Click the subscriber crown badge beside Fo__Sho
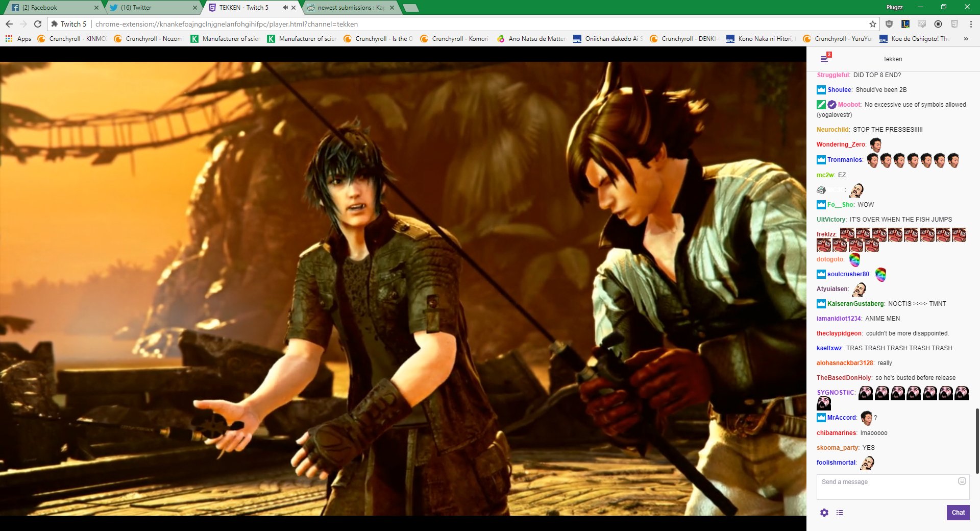Image resolution: width=980 pixels, height=531 pixels. 821,205
